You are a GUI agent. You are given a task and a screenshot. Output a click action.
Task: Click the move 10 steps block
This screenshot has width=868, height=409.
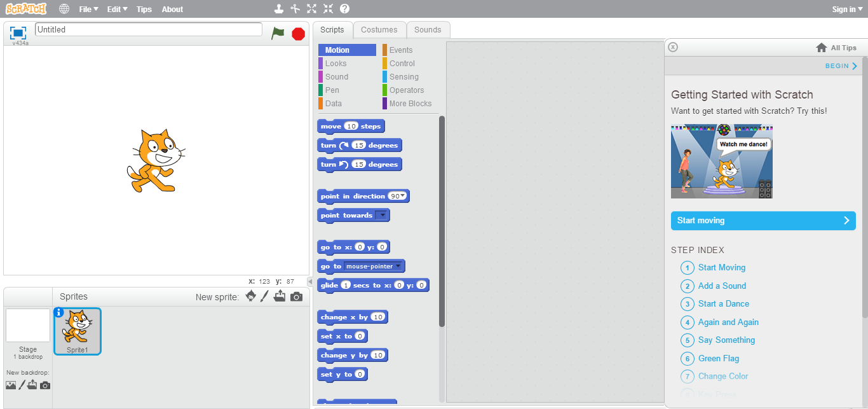[x=351, y=127]
